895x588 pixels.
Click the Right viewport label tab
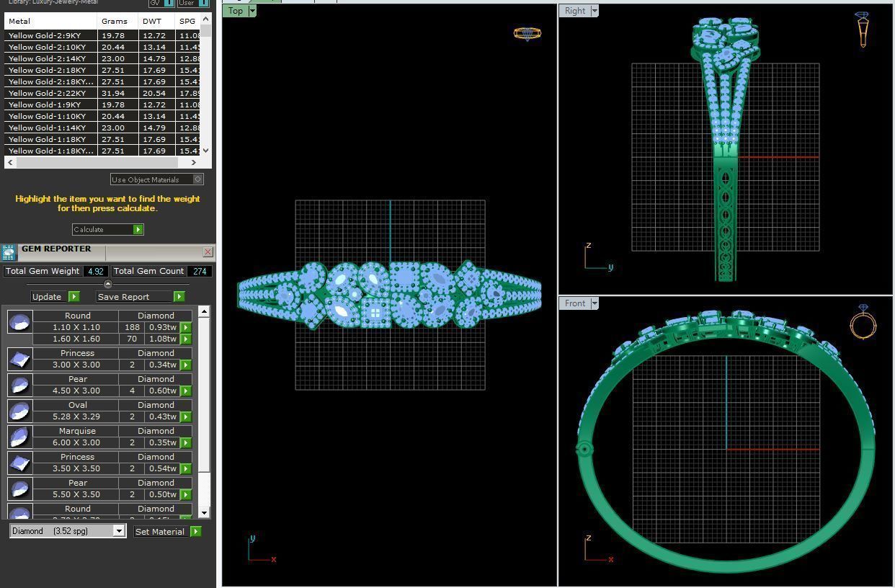575,11
